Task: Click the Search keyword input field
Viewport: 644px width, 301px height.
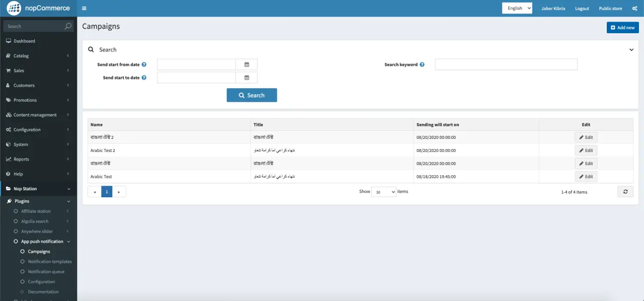Action: (x=506, y=64)
